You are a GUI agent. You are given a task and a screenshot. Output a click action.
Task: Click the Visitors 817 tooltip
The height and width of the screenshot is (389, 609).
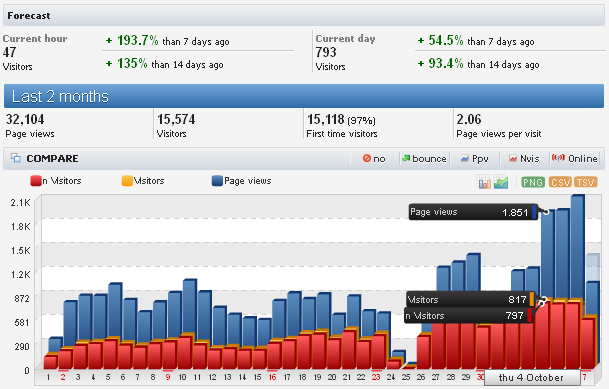470,299
